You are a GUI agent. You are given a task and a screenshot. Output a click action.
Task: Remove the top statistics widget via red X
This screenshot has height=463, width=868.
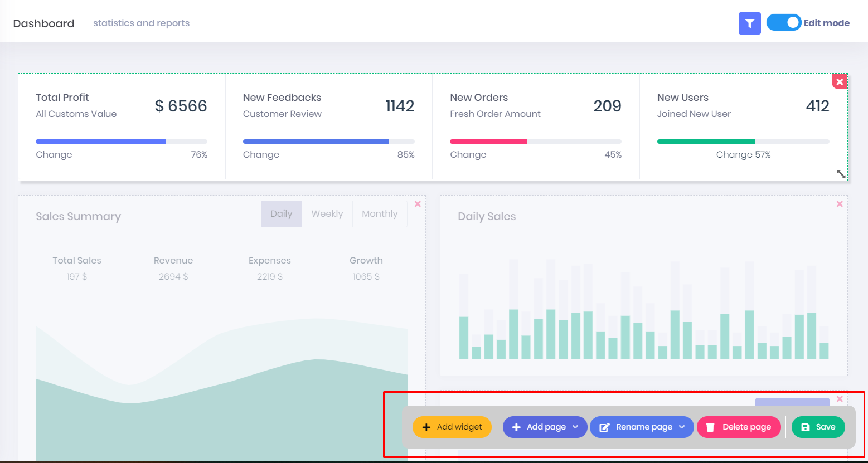(840, 82)
